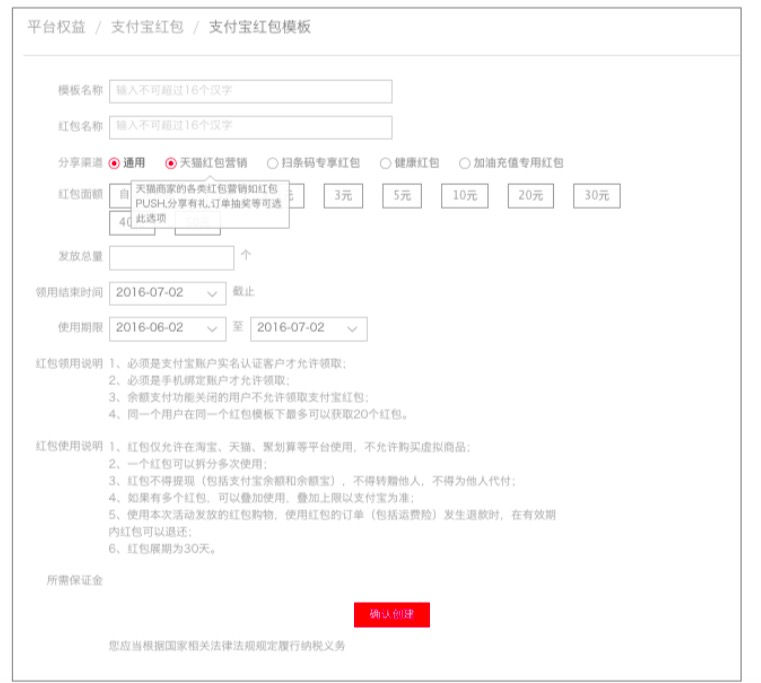Viewport: 761px width, 683px height.
Task: Pick the 5元 face value button
Action: (x=402, y=196)
